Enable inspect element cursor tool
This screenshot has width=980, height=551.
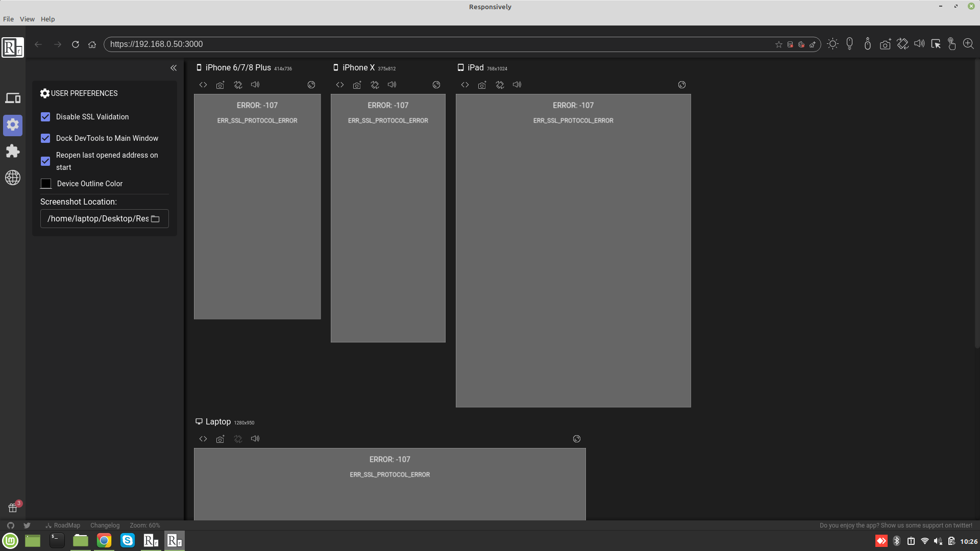click(936, 44)
